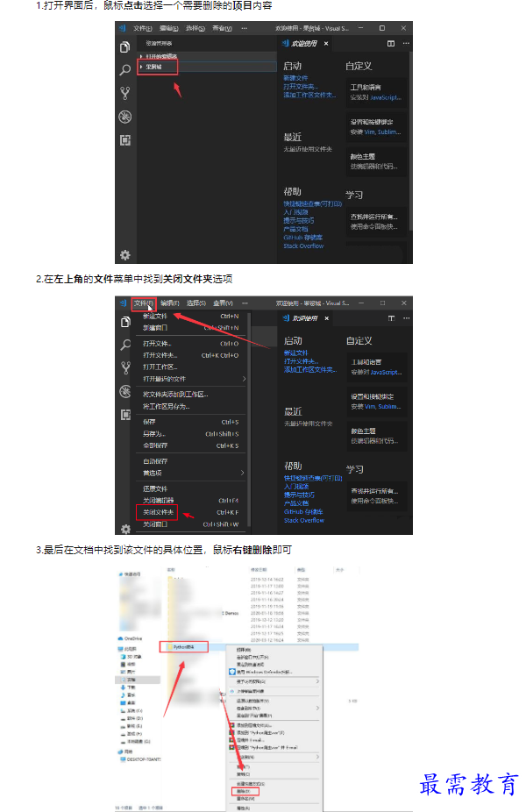Click GitHub 存储库 link in second VS Code screenshot
Viewport: 526px width, 812px height.
(x=303, y=511)
